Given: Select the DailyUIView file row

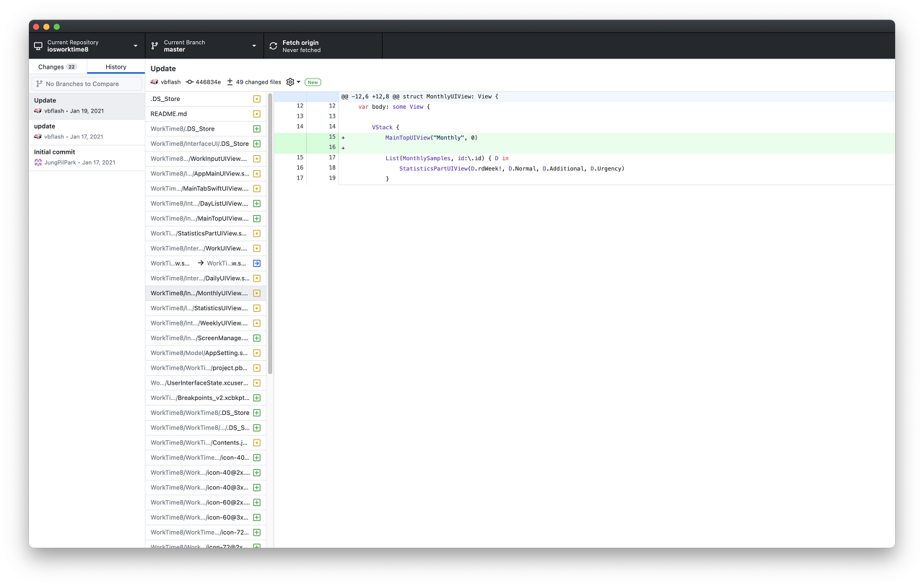Looking at the screenshot, I should (206, 278).
